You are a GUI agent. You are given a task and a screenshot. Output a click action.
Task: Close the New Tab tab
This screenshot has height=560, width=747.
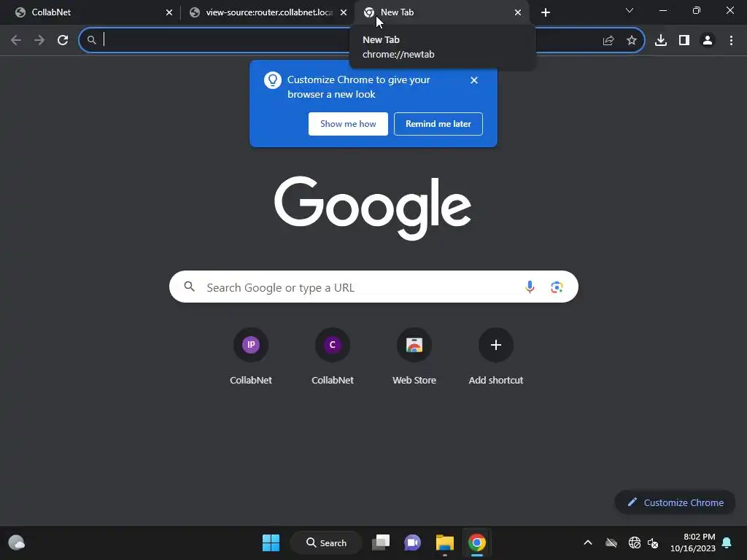click(518, 12)
